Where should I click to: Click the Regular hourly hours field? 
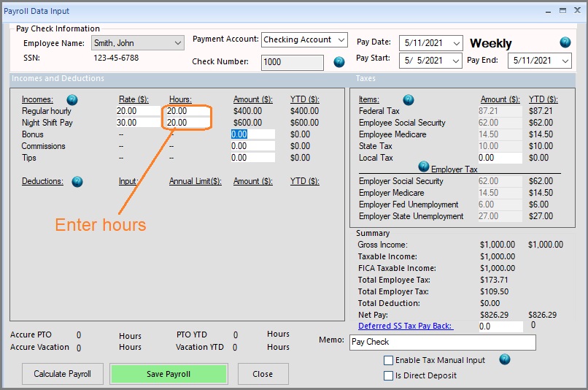tap(186, 111)
